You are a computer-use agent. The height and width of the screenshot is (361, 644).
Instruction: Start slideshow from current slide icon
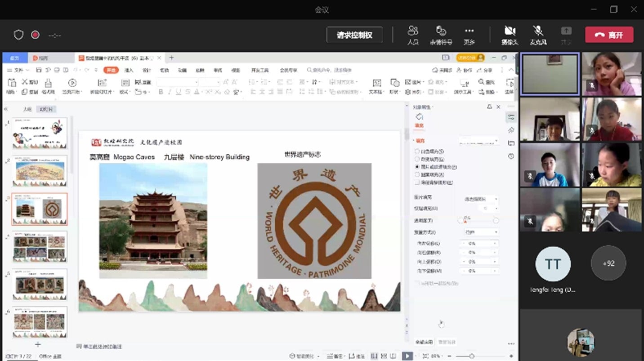72,83
